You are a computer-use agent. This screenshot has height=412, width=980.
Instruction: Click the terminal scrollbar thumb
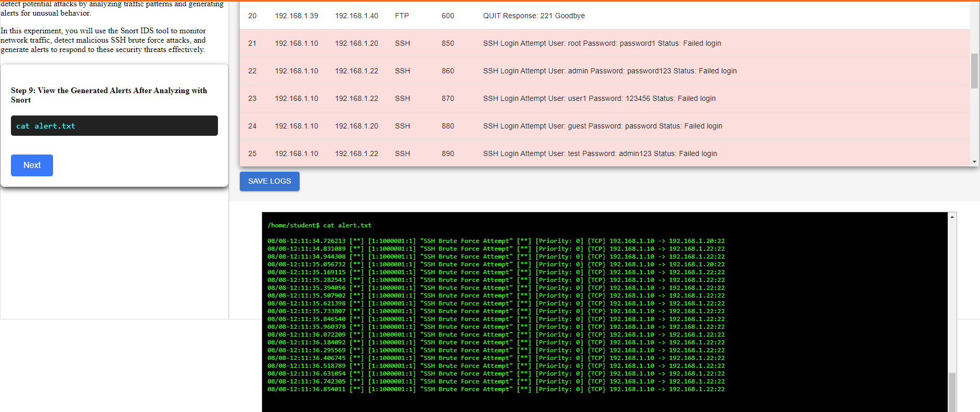pos(952,392)
